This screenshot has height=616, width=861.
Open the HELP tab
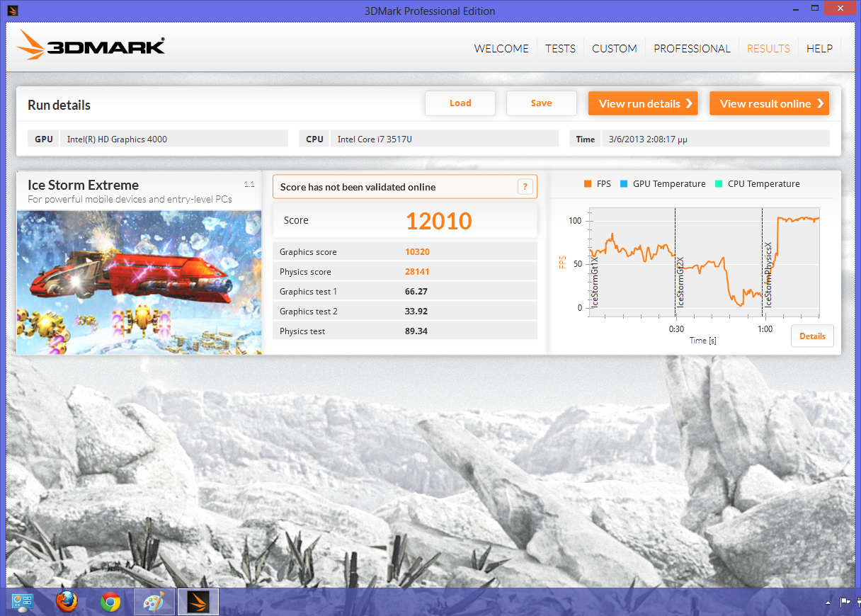point(819,48)
